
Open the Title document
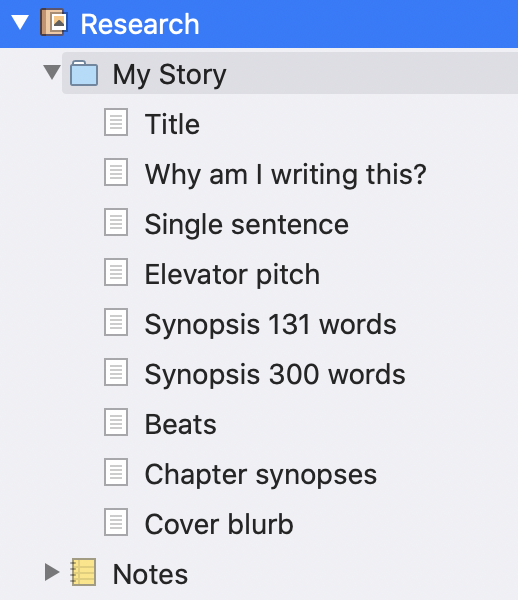[172, 124]
